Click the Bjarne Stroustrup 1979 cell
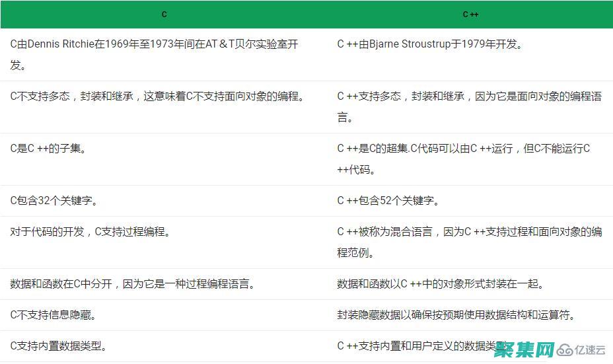613x364 pixels. click(x=430, y=44)
